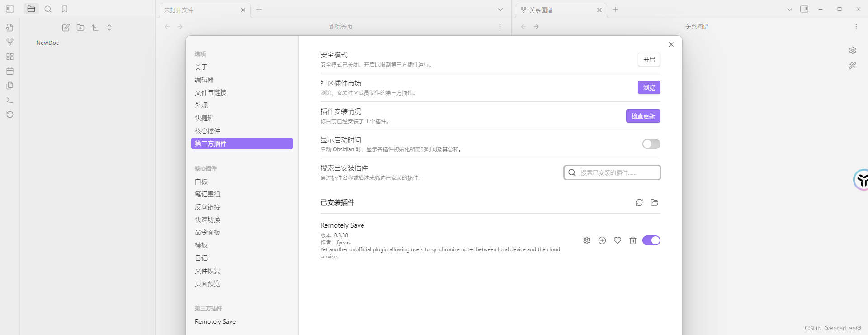
Task: Click Remotely Save hotkeys plus icon
Action: (602, 240)
